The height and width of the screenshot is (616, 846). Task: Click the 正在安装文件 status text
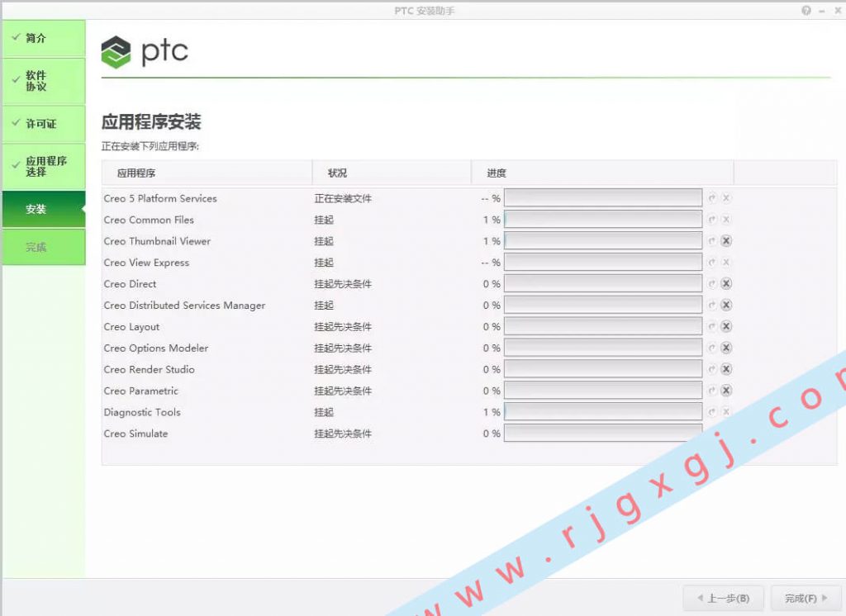(343, 198)
